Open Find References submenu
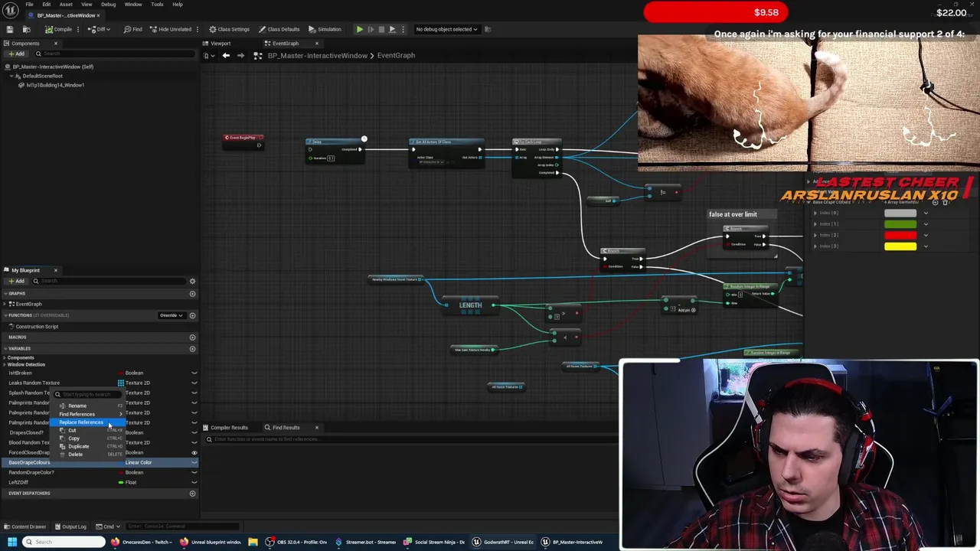The height and width of the screenshot is (551, 980). tap(88, 414)
